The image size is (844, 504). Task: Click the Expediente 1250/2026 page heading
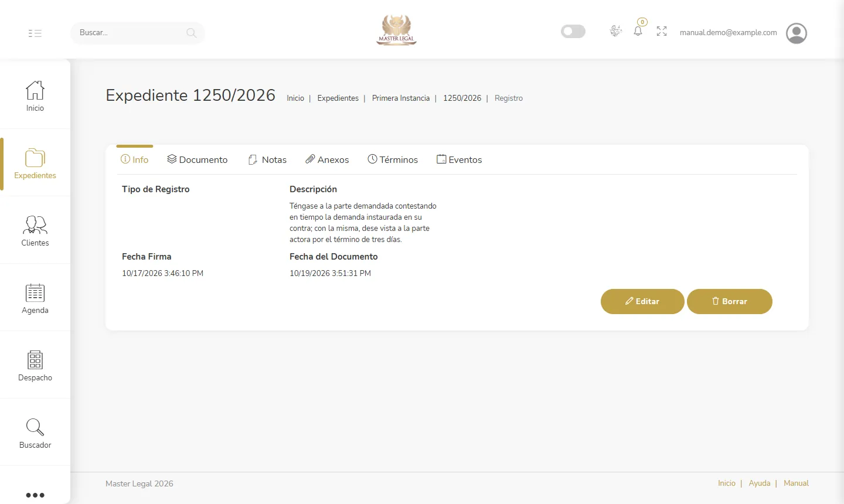point(190,96)
